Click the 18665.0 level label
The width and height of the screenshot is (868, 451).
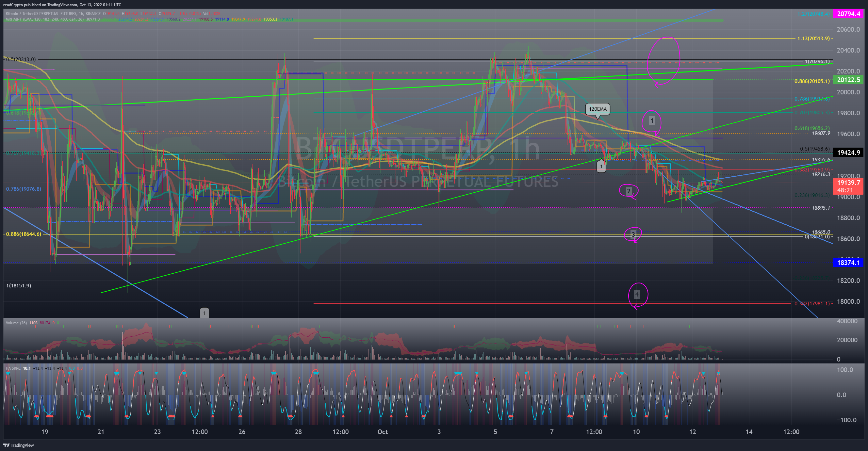pyautogui.click(x=821, y=232)
